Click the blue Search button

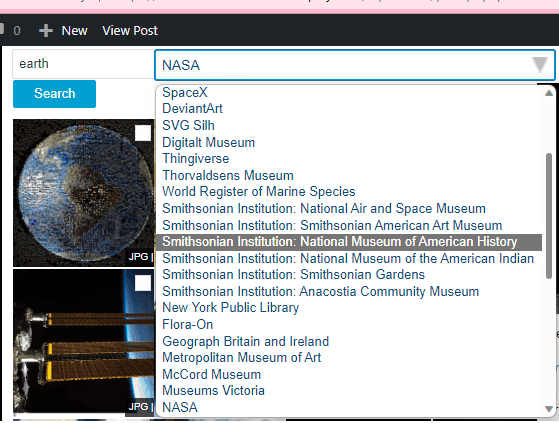pos(55,94)
